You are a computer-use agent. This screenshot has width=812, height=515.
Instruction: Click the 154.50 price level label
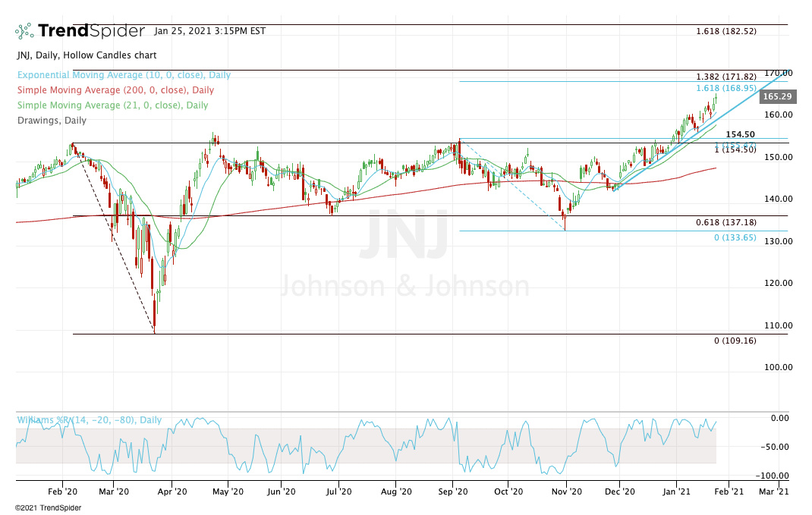[x=740, y=134]
